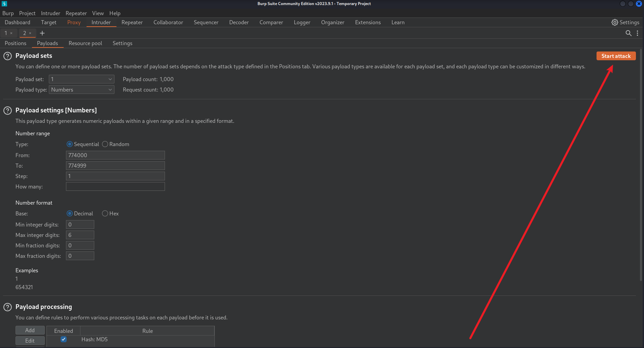The image size is (644, 348).
Task: Close Intruder tab 2
Action: 30,33
